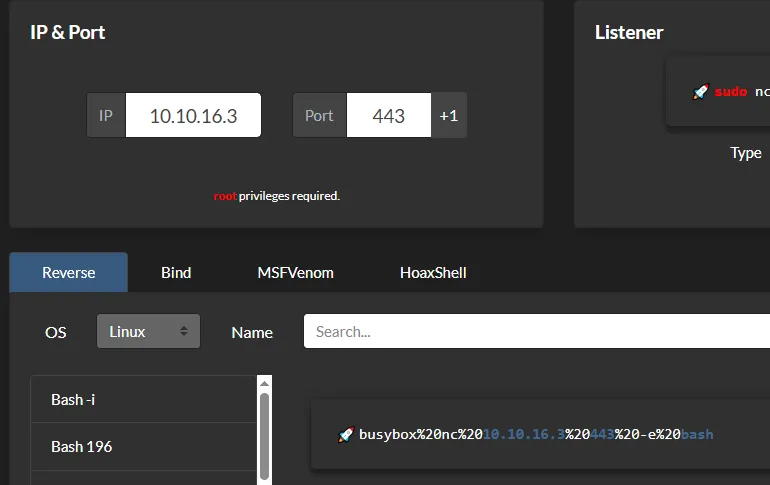Focus the IP address field showing 10.10.16.3
The height and width of the screenshot is (485, 770).
pyautogui.click(x=193, y=115)
